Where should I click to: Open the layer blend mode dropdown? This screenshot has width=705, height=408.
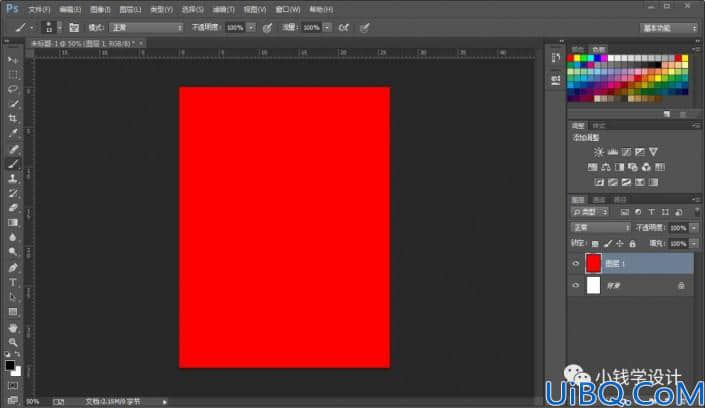601,228
